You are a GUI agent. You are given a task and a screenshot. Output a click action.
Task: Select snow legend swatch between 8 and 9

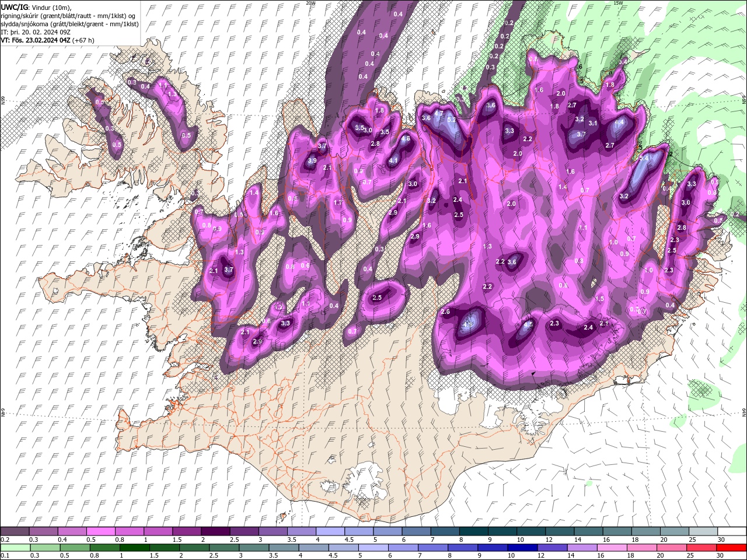(473, 531)
